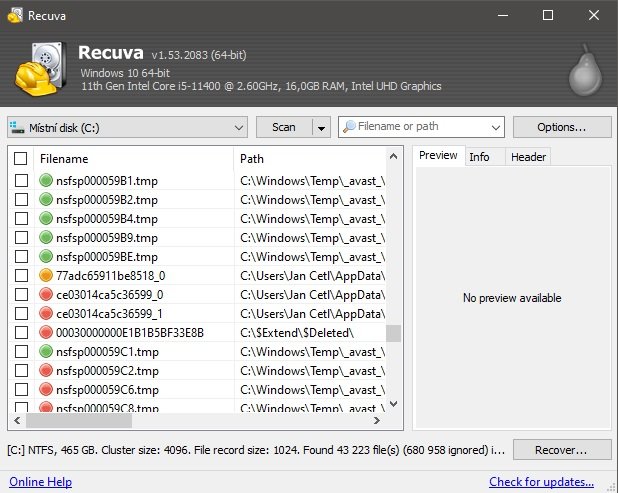The width and height of the screenshot is (618, 493).
Task: Click red status dot of ce03014ca5c36599_0
Action: click(x=46, y=294)
